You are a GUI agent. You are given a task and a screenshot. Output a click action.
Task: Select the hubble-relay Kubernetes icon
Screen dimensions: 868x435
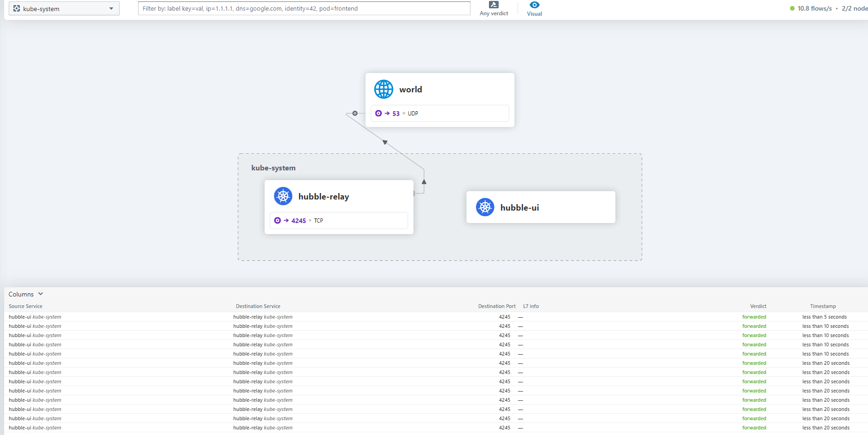click(x=283, y=196)
